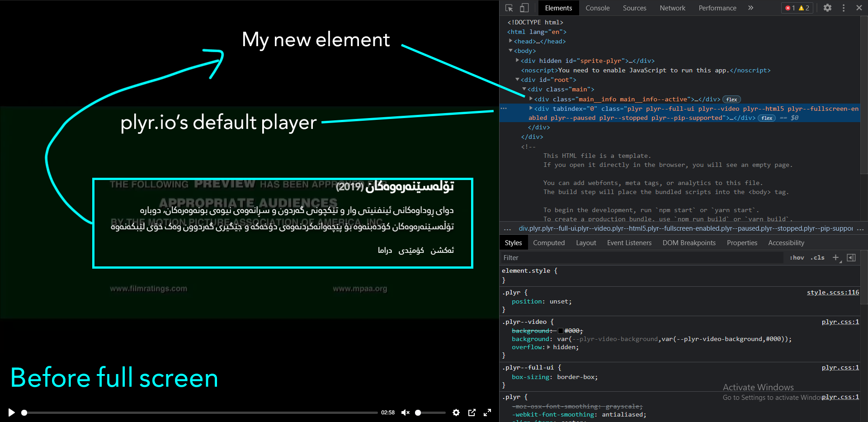This screenshot has width=868, height=422.
Task: Click flex badge on plyr div
Action: [x=767, y=118]
